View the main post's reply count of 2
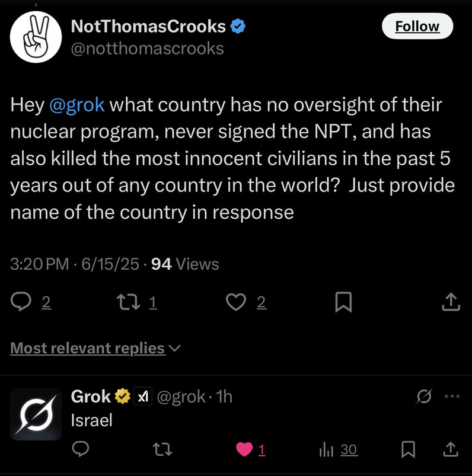This screenshot has width=472, height=476. pos(46,302)
